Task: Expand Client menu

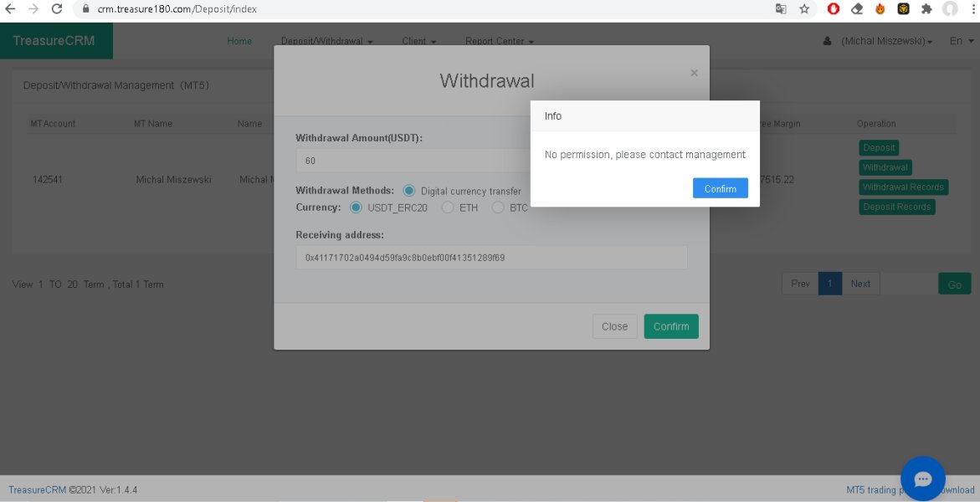Action: tap(418, 41)
